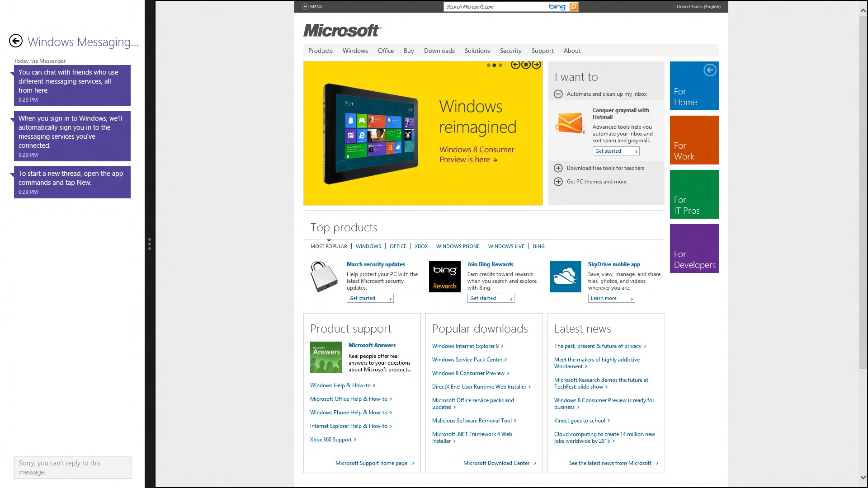
Task: Open SkyDrive mobile app title link
Action: [614, 264]
